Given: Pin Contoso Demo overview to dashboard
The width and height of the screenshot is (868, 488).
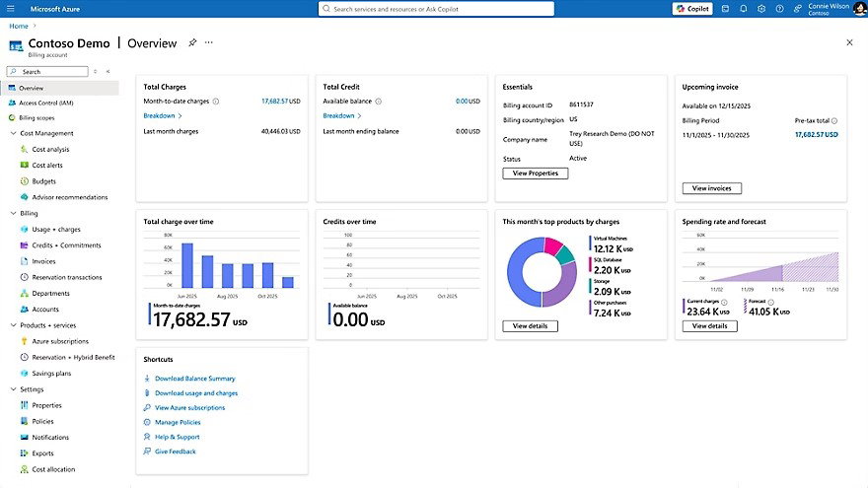Looking at the screenshot, I should [x=192, y=42].
